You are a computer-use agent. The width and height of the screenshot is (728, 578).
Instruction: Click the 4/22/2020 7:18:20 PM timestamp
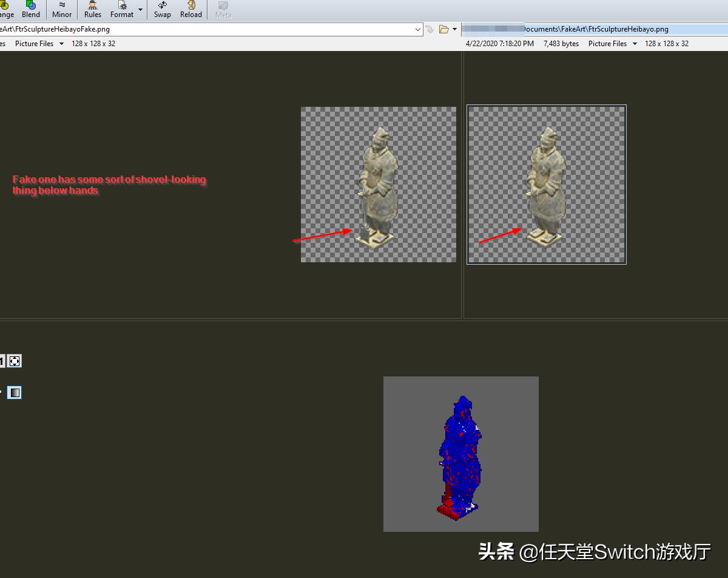tap(500, 44)
